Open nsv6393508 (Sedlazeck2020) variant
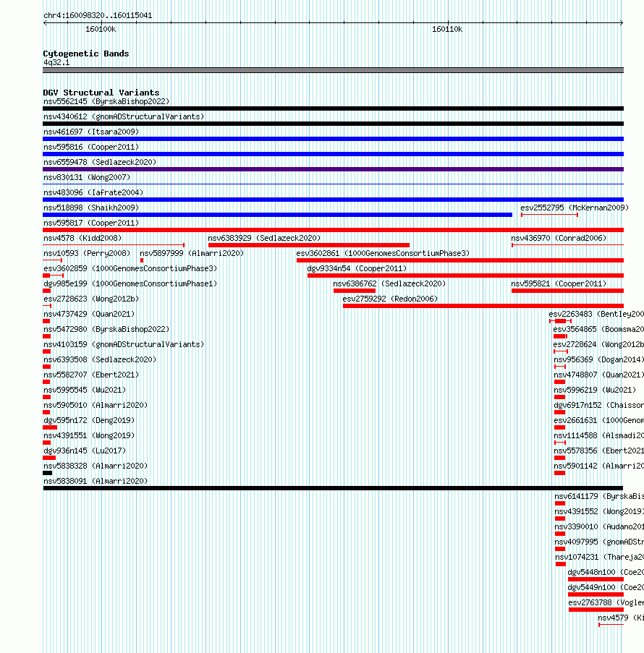 100,360
